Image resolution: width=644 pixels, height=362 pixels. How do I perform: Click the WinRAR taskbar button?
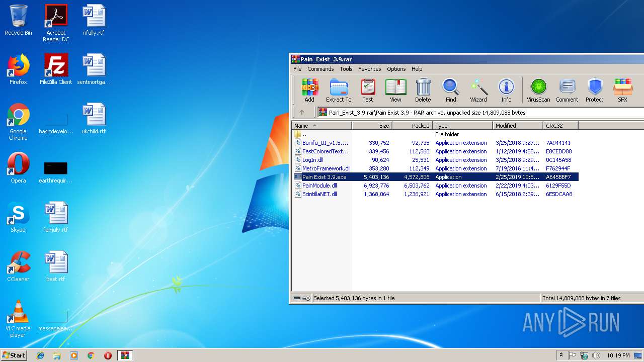click(125, 355)
